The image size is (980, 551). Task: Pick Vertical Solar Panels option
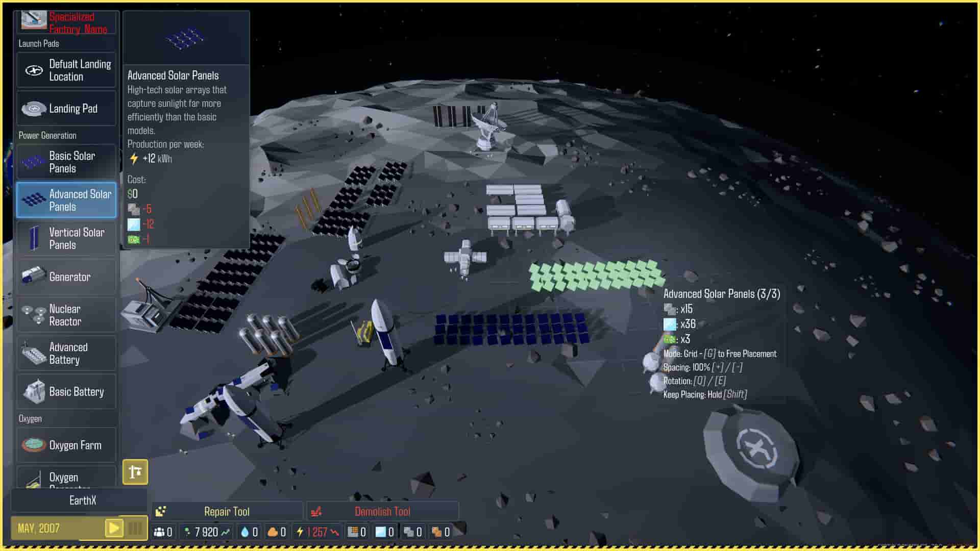(x=66, y=239)
